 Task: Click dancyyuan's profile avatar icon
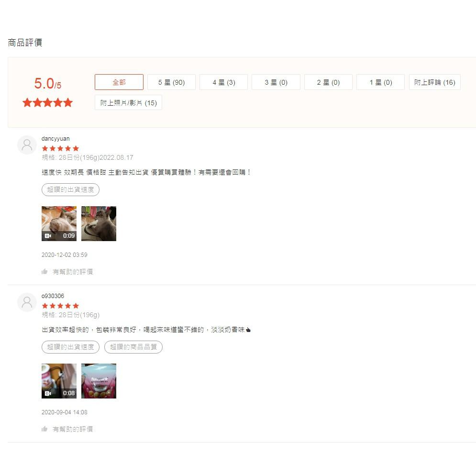(27, 144)
